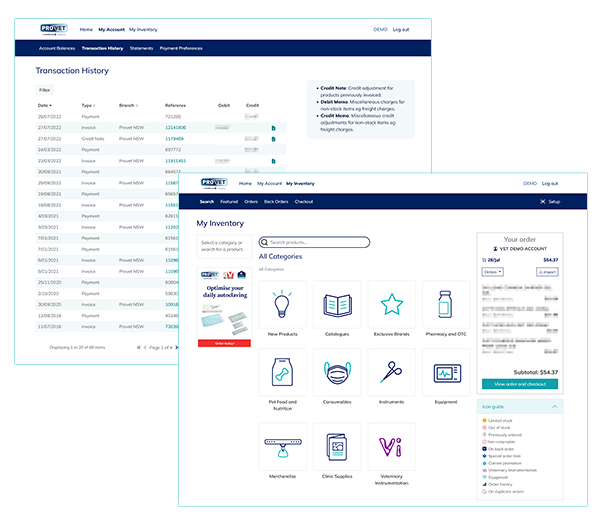
Task: Select the Merchandise category icon
Action: point(282,446)
